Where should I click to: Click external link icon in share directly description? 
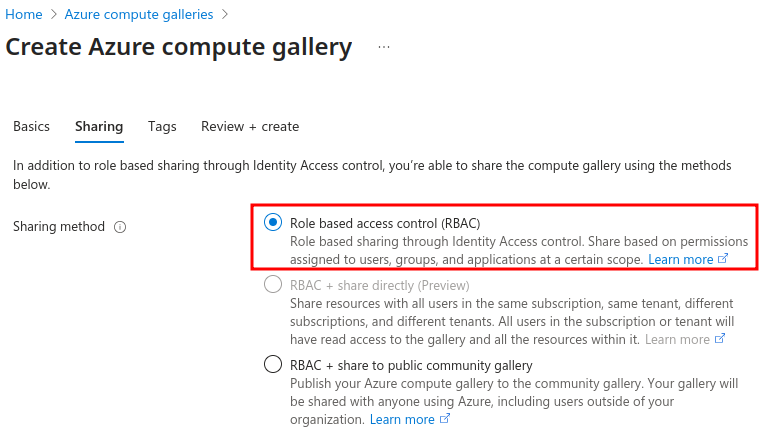(x=720, y=340)
